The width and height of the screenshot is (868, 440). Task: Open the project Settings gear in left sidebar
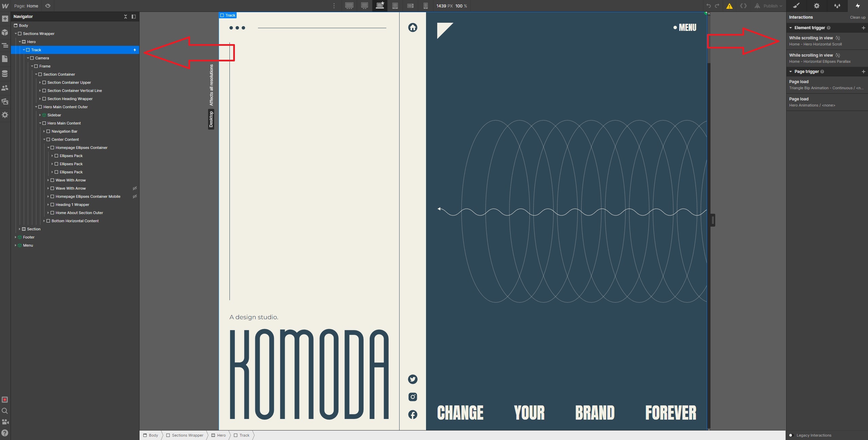click(x=5, y=115)
